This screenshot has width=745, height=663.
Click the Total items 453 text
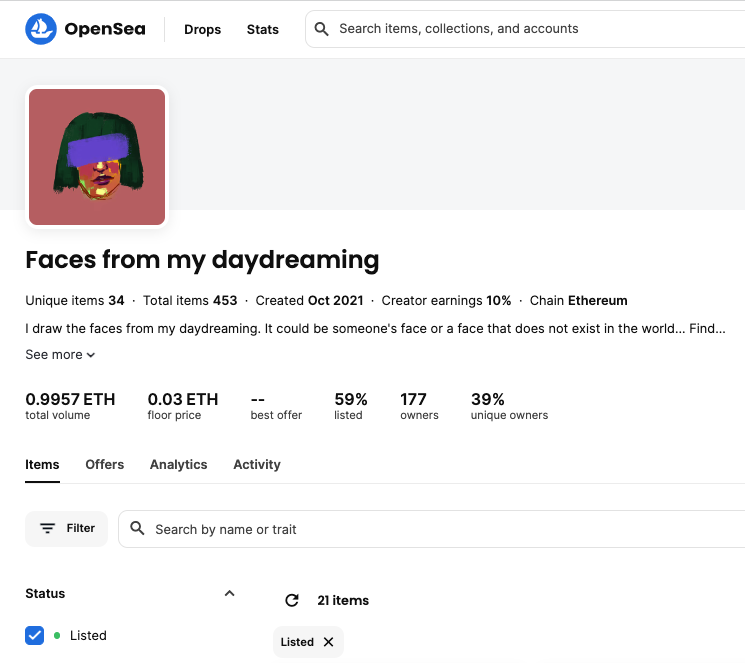pos(190,300)
